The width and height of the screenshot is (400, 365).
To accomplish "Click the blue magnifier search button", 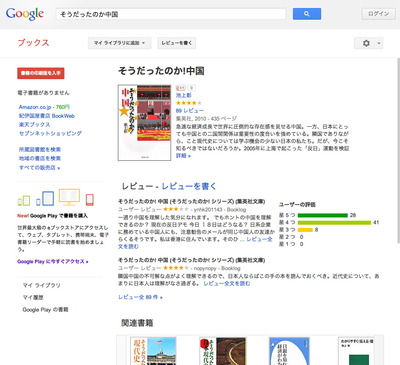I will point(307,14).
